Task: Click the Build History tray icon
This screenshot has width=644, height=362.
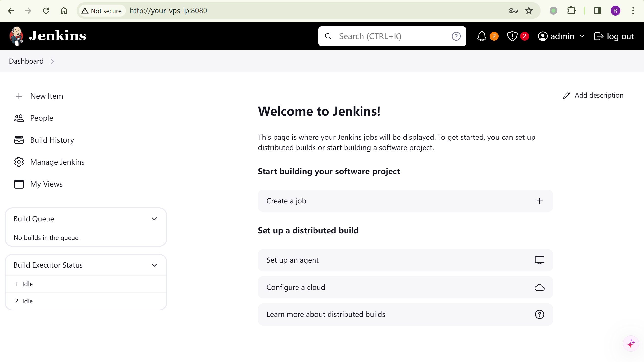Action: click(19, 140)
